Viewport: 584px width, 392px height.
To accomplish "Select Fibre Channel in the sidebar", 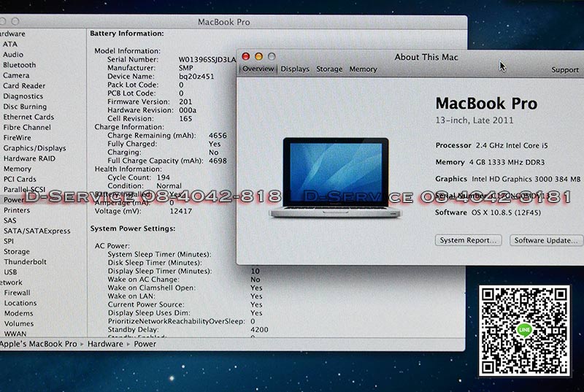I will coord(27,127).
